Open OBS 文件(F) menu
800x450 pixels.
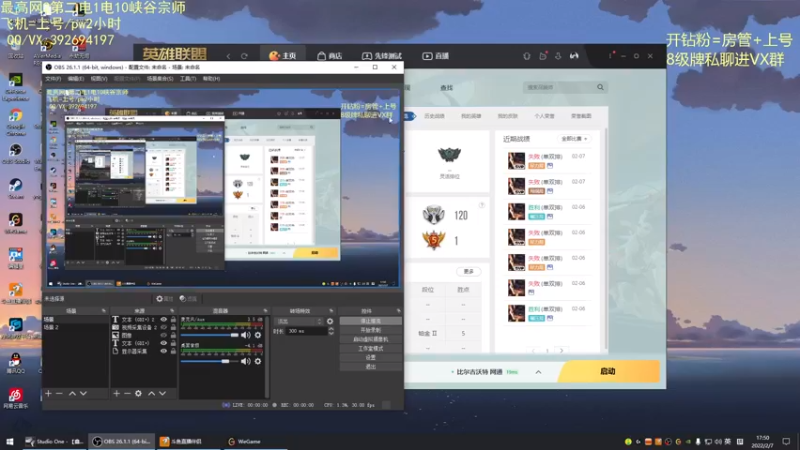tap(53, 79)
